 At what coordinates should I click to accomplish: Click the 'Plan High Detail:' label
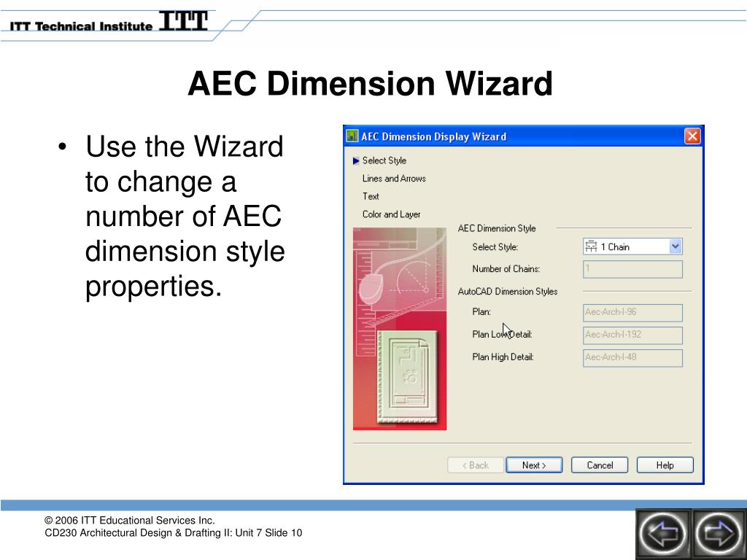(503, 357)
